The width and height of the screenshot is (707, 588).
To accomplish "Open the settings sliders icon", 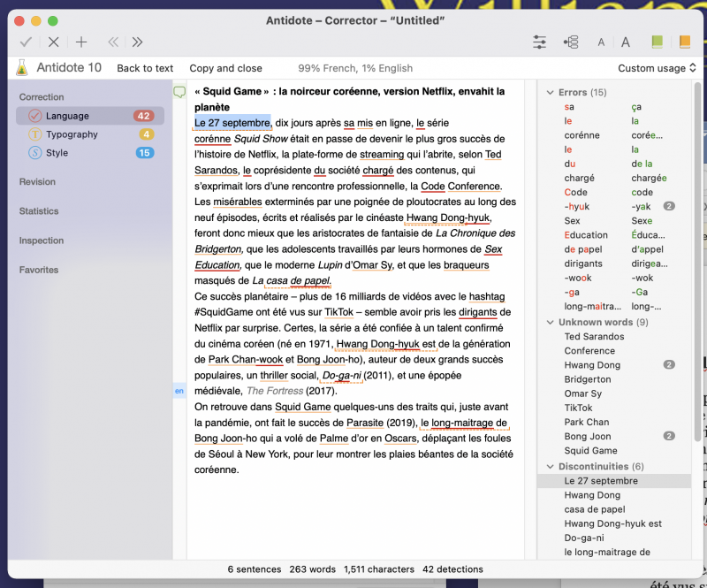I will pyautogui.click(x=539, y=42).
